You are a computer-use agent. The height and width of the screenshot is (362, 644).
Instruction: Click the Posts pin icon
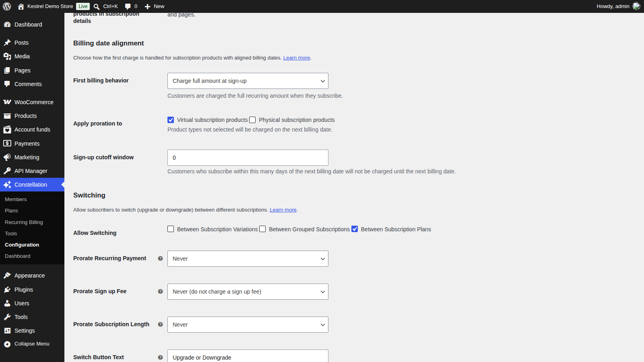(7, 43)
